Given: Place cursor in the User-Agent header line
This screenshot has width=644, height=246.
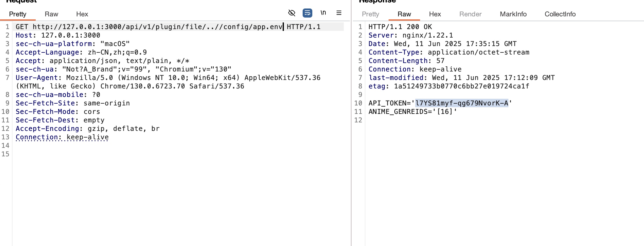Looking at the screenshot, I should [168, 78].
